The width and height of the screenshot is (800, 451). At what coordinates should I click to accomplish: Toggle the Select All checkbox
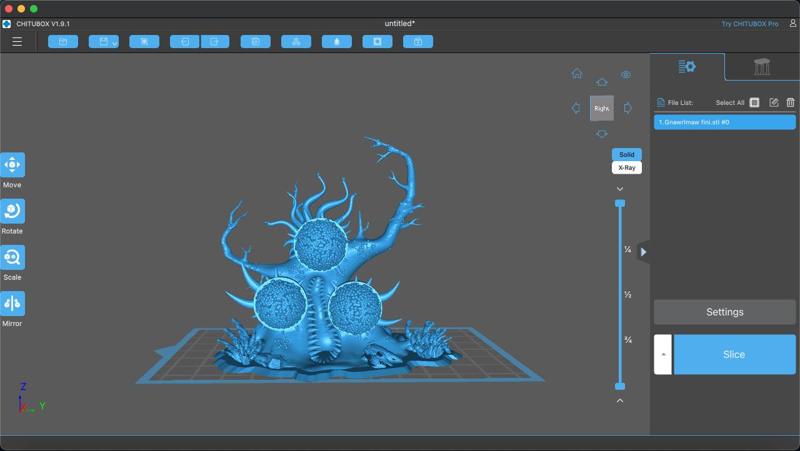coord(755,102)
